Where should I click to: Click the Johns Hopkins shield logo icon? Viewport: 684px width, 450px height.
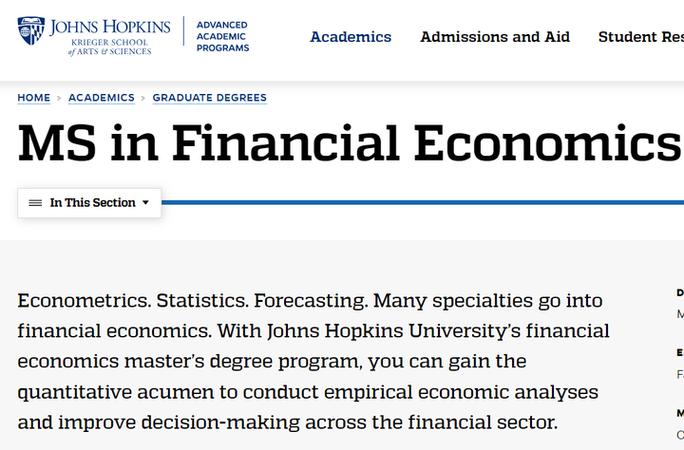(31, 31)
